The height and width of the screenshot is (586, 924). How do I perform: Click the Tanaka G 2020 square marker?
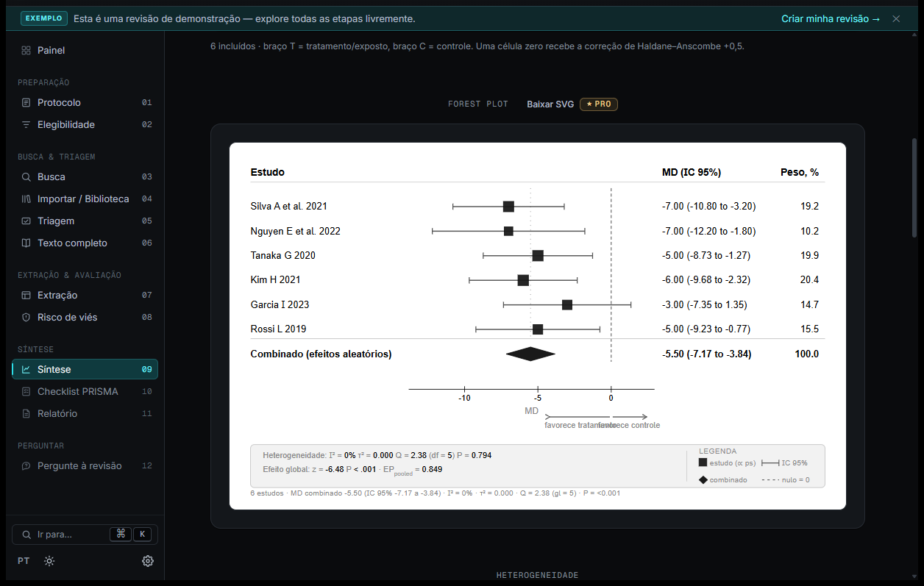coord(538,256)
